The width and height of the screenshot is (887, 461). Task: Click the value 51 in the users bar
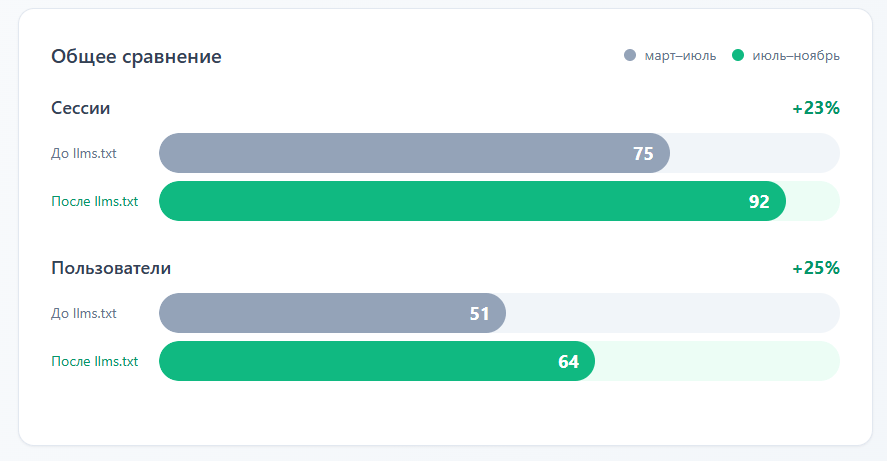pyautogui.click(x=479, y=313)
